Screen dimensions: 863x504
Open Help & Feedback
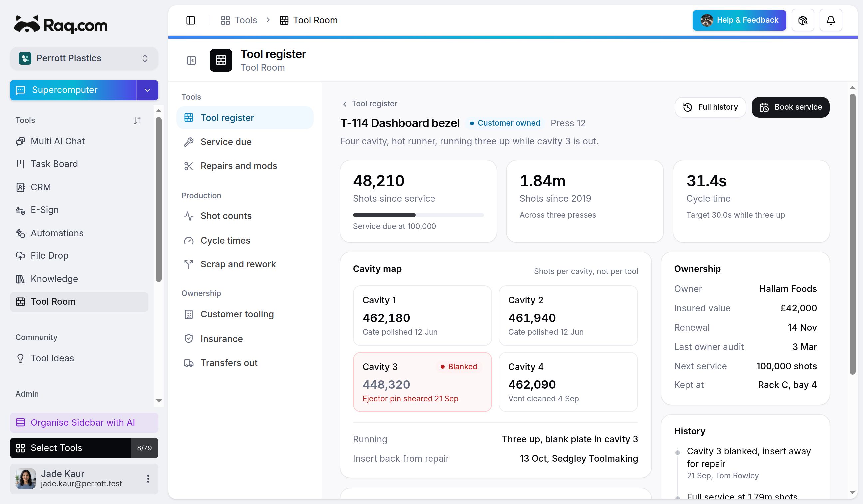(x=739, y=20)
